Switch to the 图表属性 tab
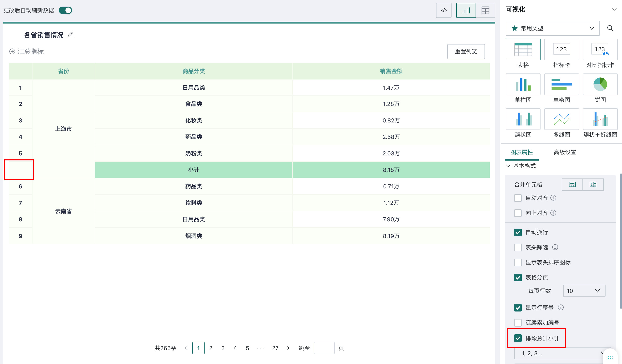622x364 pixels. tap(521, 152)
